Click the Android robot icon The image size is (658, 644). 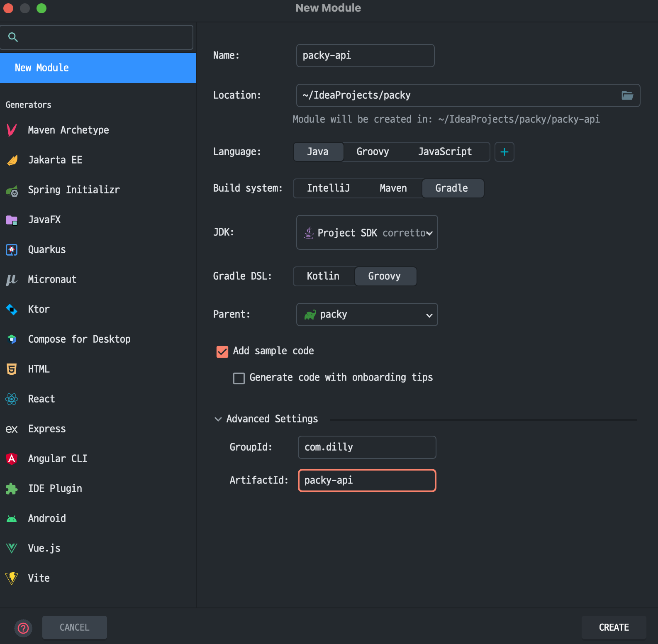[x=12, y=519]
